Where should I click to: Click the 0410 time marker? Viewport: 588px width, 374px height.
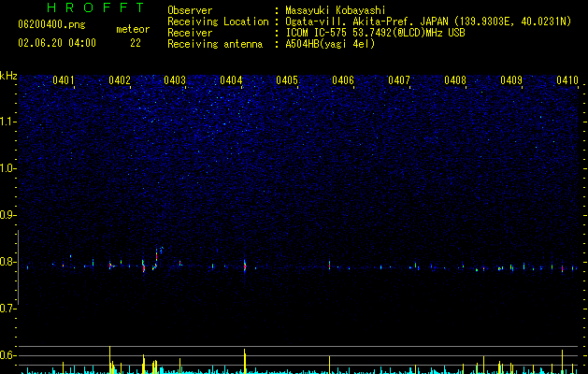[567, 80]
